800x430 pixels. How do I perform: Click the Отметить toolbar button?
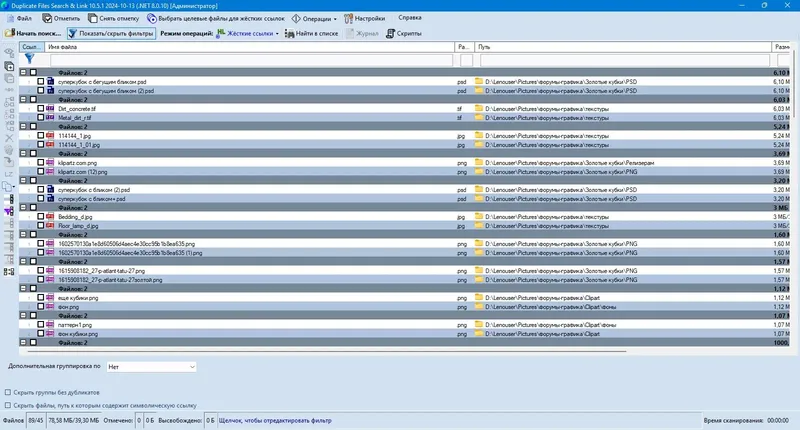[x=61, y=18]
